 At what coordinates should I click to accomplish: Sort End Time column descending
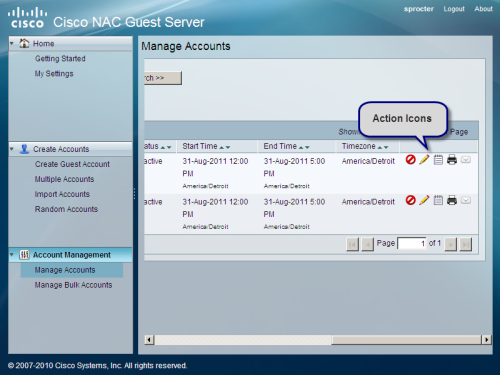[307, 147]
